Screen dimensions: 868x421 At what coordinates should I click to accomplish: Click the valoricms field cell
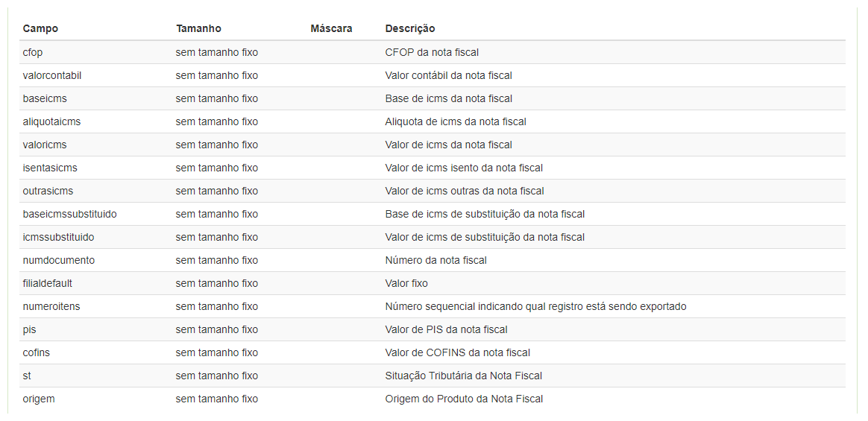[x=45, y=145]
